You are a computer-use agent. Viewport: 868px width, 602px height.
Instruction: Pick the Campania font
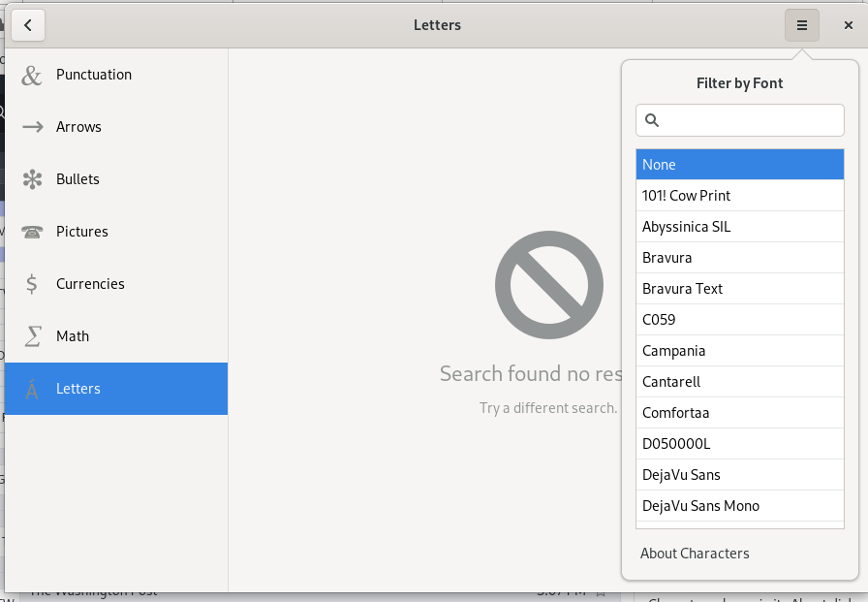(x=739, y=351)
